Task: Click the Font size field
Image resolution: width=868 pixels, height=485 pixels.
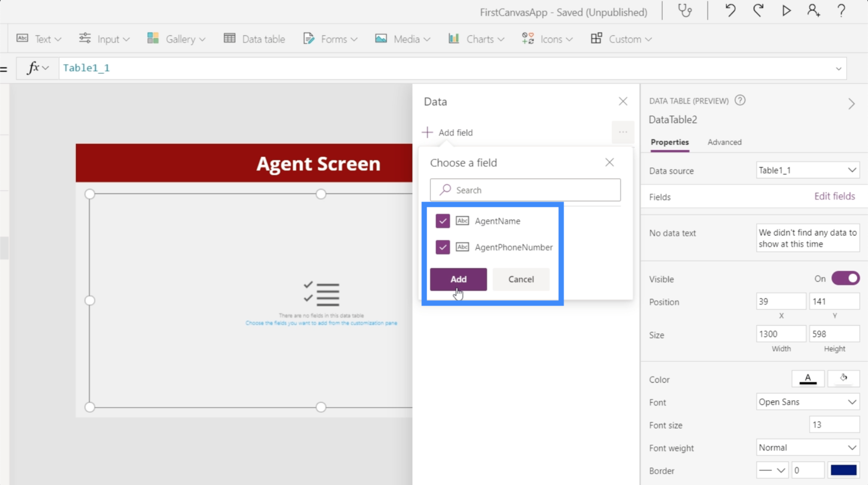Action: tap(834, 425)
